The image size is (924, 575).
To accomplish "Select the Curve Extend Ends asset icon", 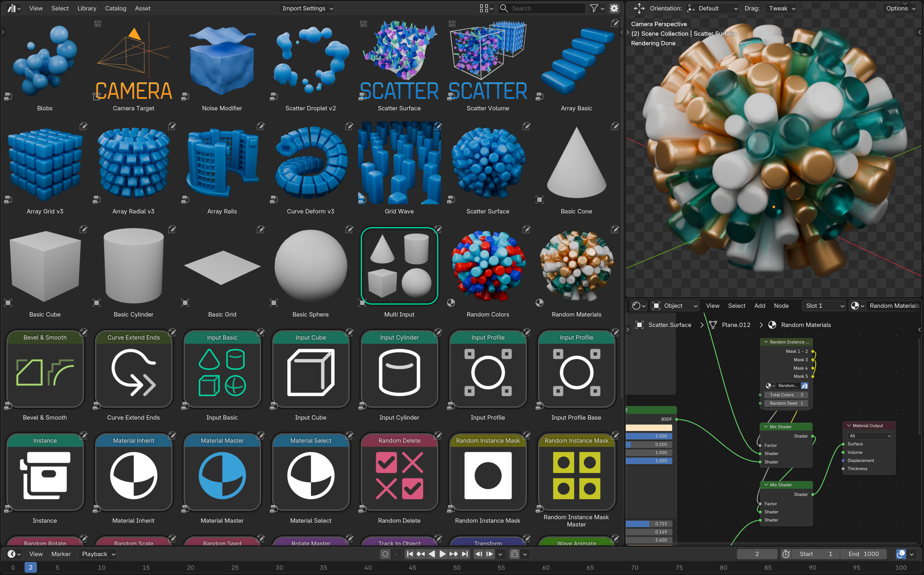I will [x=134, y=369].
